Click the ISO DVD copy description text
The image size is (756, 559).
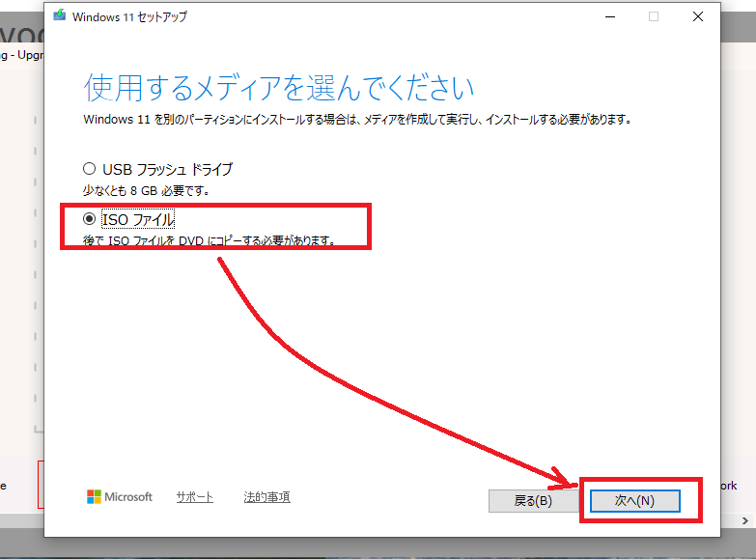coord(209,240)
